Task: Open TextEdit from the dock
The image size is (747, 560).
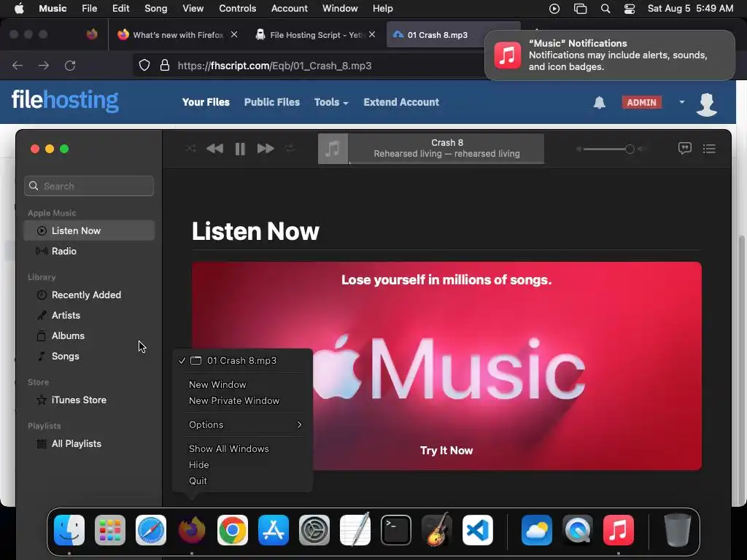Action: pyautogui.click(x=355, y=530)
